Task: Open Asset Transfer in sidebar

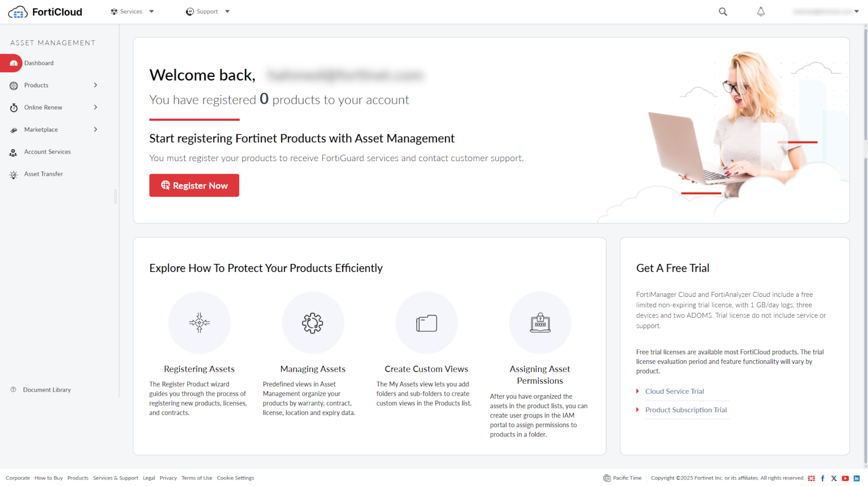Action: point(43,174)
